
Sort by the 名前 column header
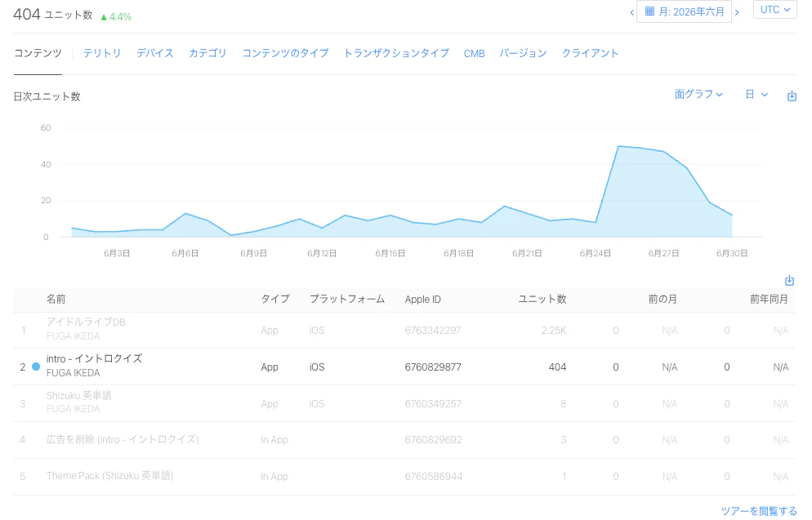point(56,299)
